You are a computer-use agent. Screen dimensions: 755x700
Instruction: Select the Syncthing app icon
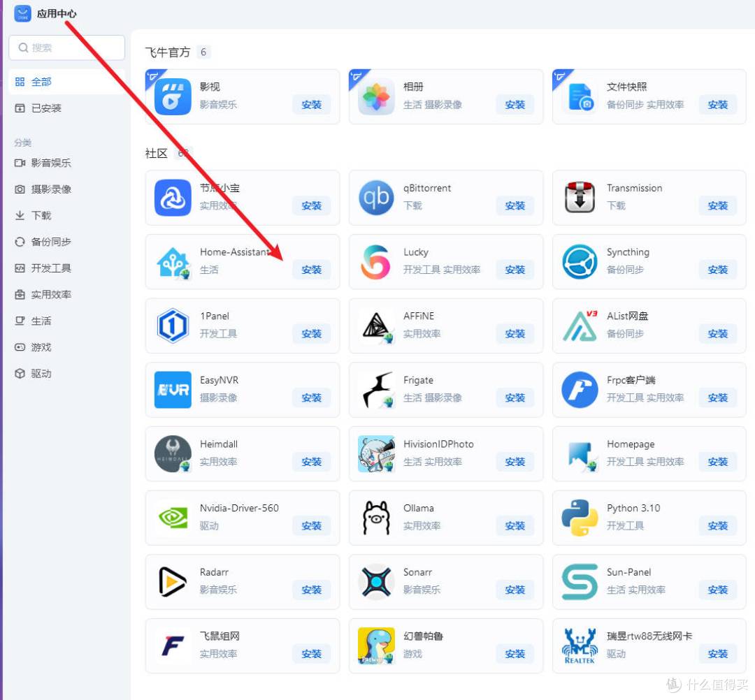coord(580,262)
